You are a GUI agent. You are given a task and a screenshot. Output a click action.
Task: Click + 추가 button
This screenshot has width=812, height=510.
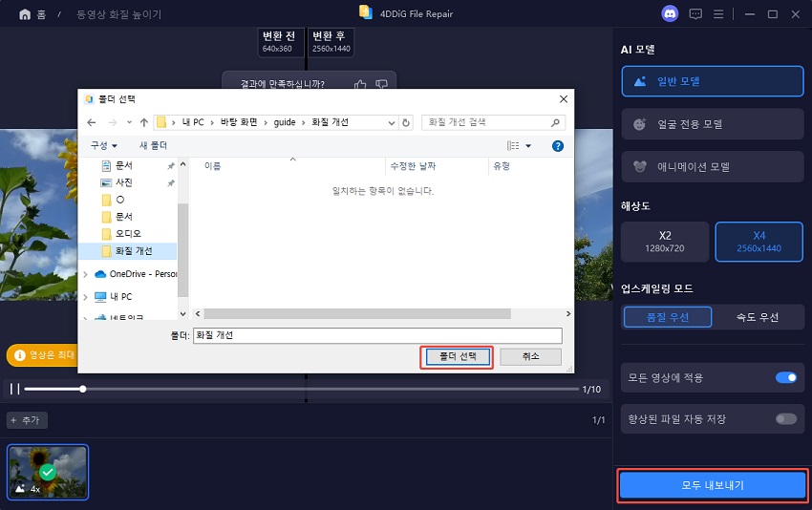(x=27, y=420)
